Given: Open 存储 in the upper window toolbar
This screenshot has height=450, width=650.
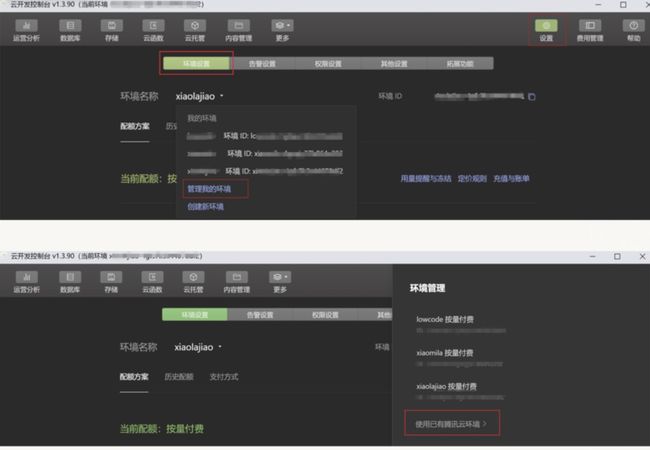Looking at the screenshot, I should (112, 31).
